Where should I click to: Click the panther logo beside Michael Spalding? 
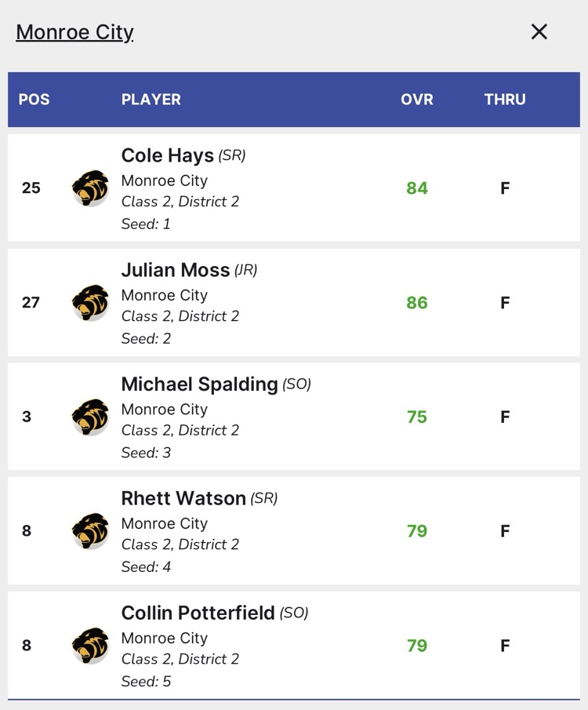click(x=90, y=417)
